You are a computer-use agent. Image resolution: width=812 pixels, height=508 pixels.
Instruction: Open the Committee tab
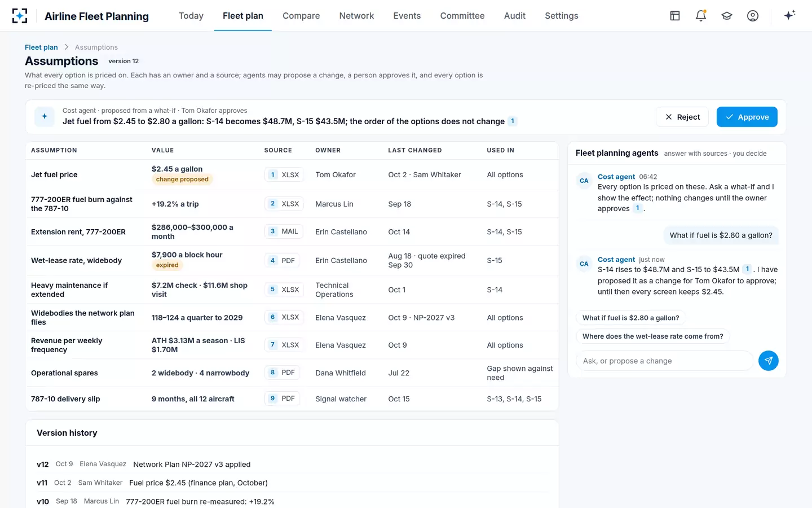click(462, 16)
